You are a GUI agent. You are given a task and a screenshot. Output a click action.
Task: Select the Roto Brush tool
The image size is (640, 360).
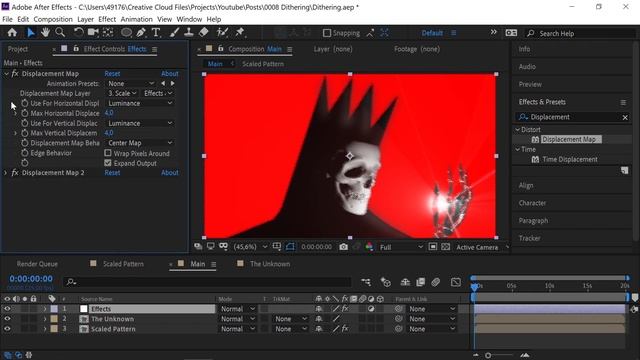(x=222, y=33)
